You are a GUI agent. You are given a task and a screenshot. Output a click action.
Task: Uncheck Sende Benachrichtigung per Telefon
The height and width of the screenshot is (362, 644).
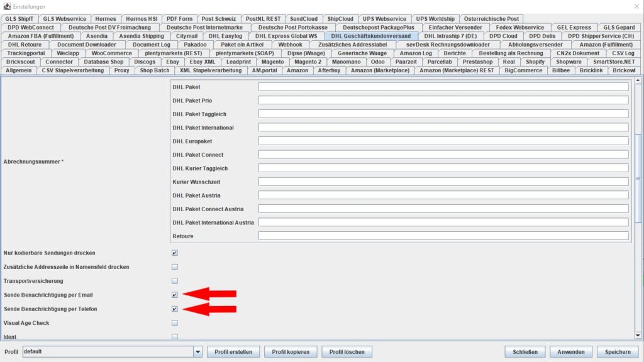coord(175,309)
